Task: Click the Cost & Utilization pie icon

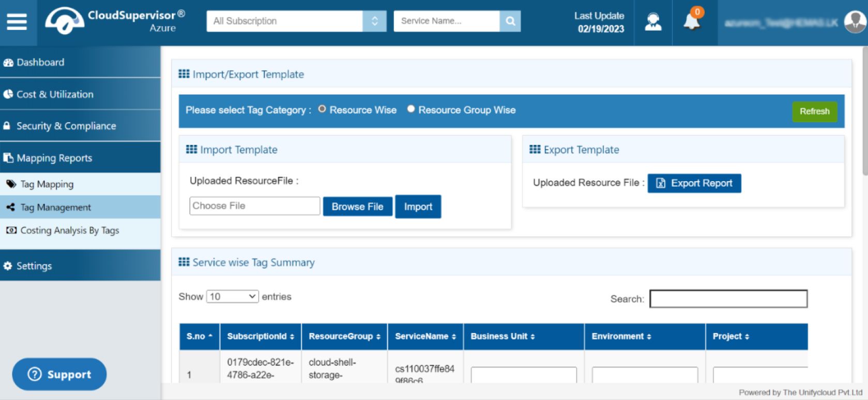Action: pos(8,94)
